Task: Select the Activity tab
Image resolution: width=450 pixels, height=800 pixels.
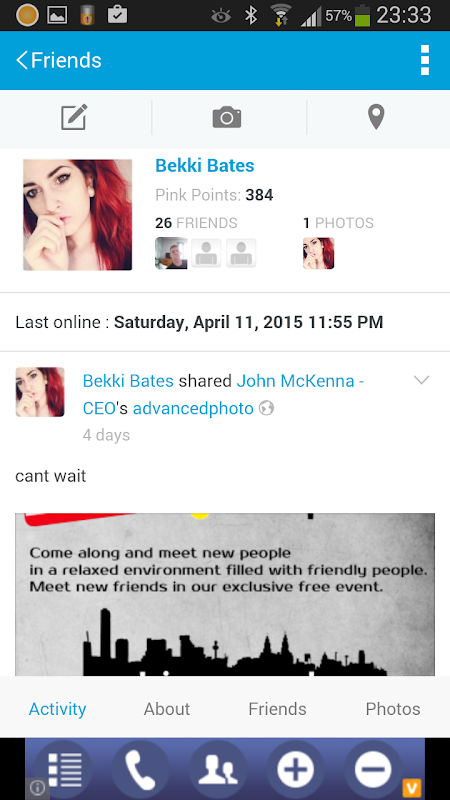Action: 58,709
